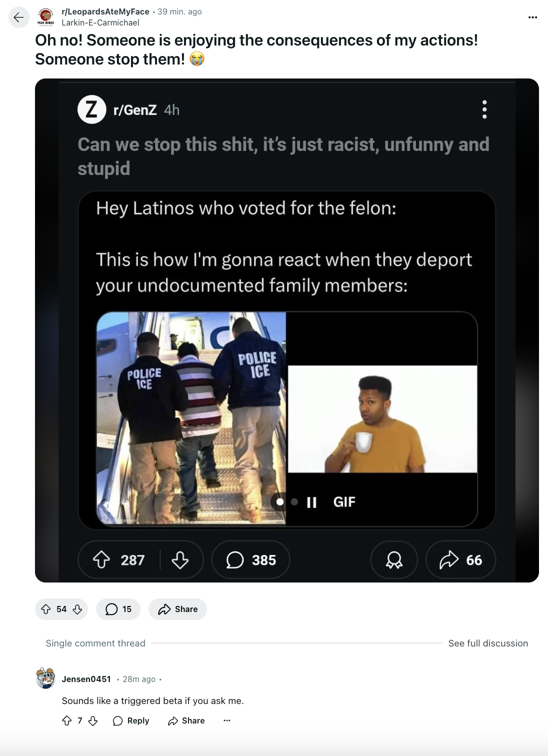The height and width of the screenshot is (756, 548).
Task: Open the 15 comments button
Action: (118, 609)
